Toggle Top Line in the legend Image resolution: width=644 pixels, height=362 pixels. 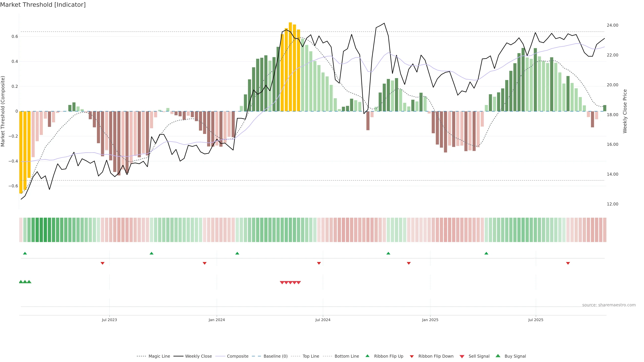click(x=311, y=356)
